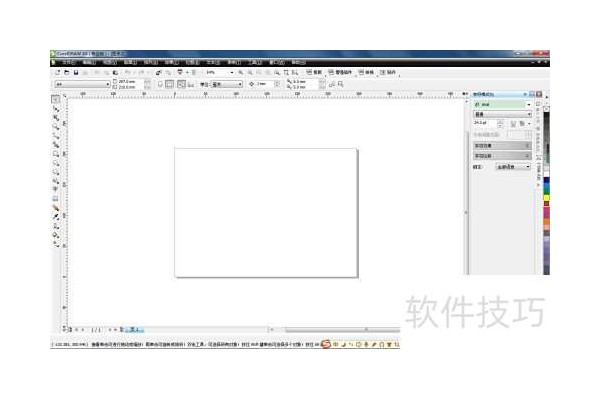
Task: Add a page with the navigator plus button
Action: pyautogui.click(x=121, y=329)
